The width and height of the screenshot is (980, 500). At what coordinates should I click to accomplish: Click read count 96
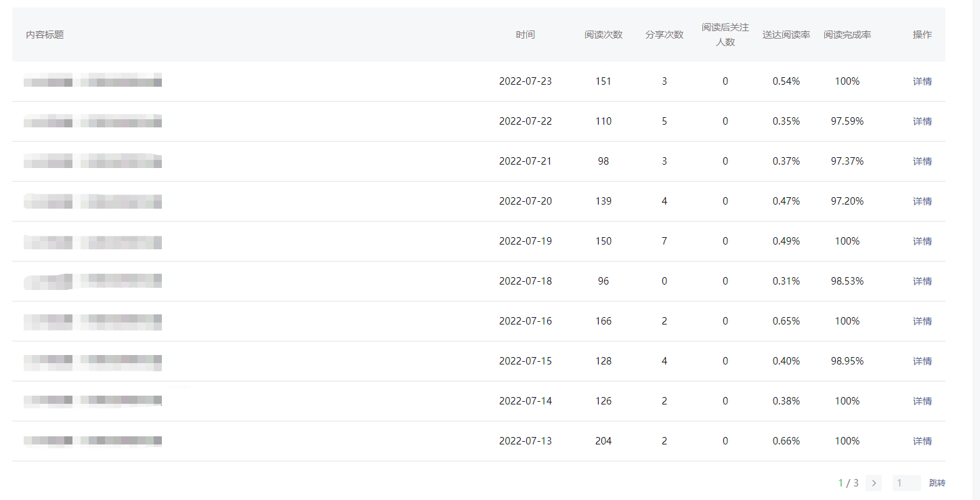[603, 281]
